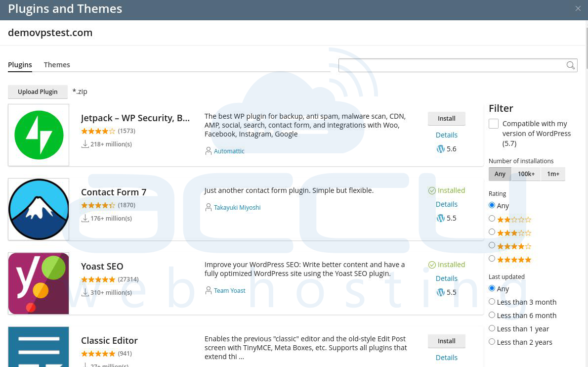Click the Automattic author person icon
Screen dimensions: 588x367
(x=209, y=151)
